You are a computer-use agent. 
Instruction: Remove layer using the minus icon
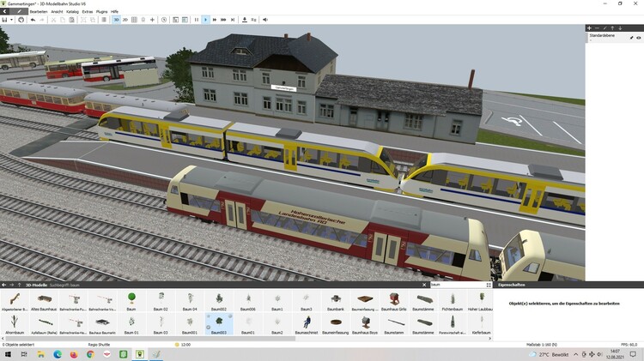(597, 28)
